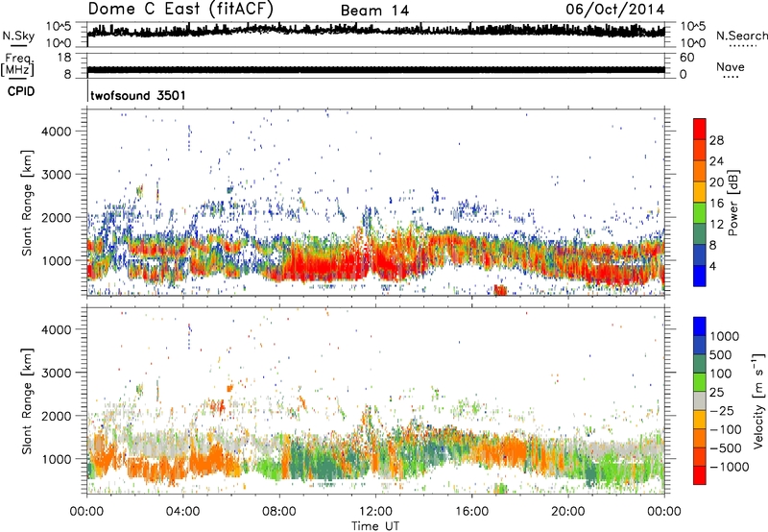Click the '12:00' time tick label
Screen dimensions: 768x532
375,512
